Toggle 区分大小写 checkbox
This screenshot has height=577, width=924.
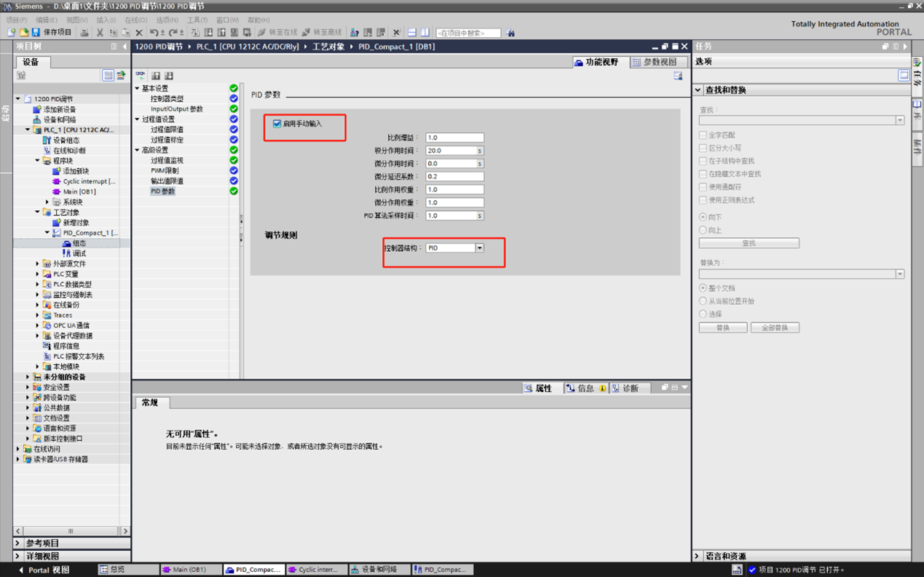point(703,148)
